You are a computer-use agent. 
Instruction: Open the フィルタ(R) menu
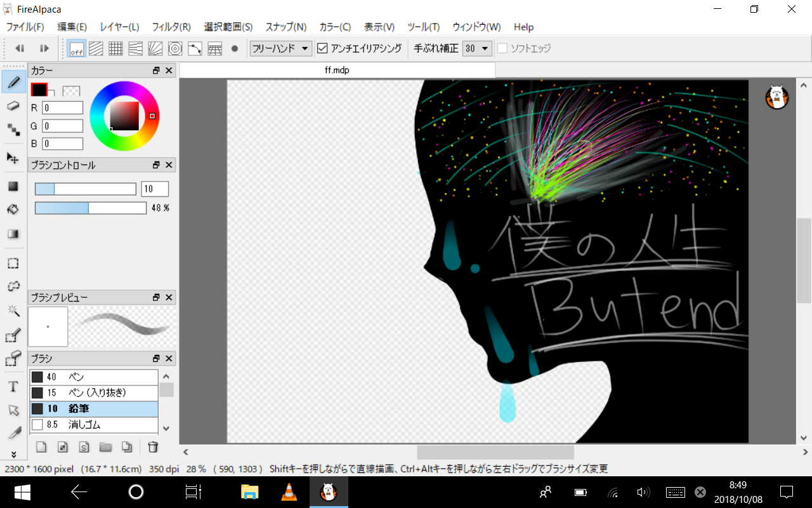pos(171,27)
